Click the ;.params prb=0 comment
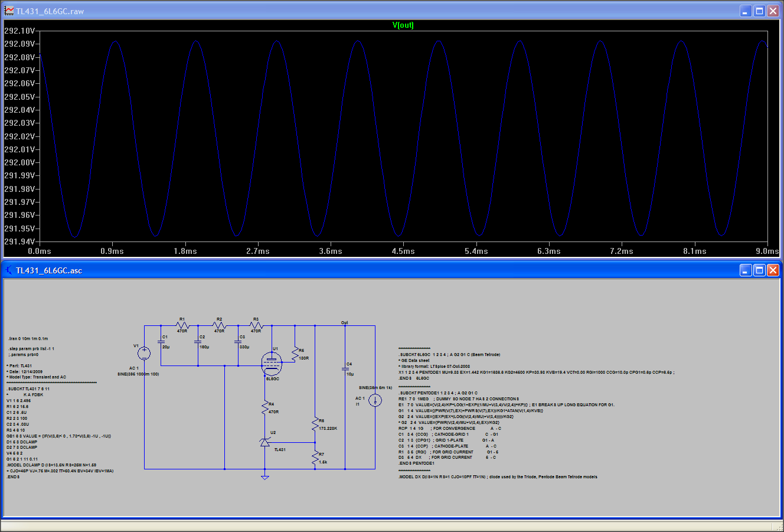 coord(24,355)
